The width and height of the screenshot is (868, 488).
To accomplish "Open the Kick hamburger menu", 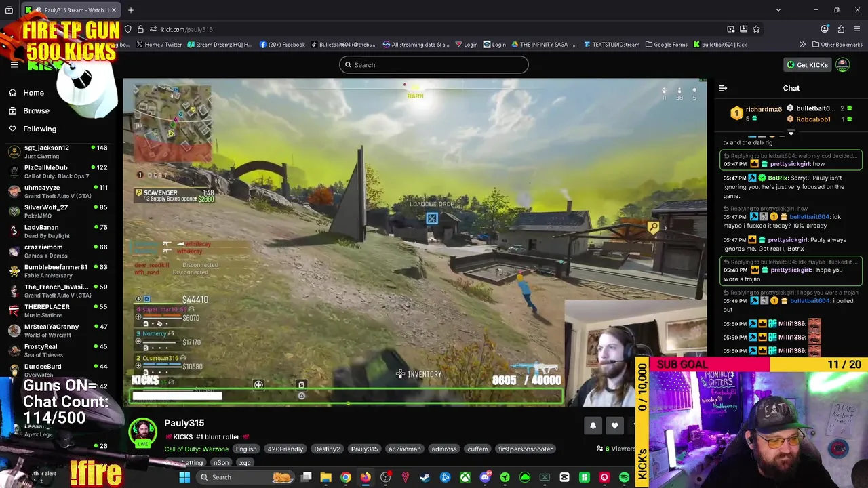I will tap(14, 64).
